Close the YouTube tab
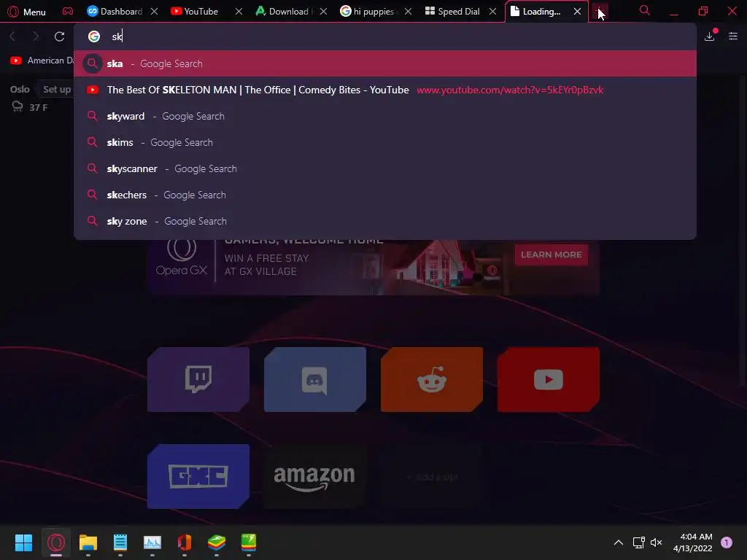 239,12
